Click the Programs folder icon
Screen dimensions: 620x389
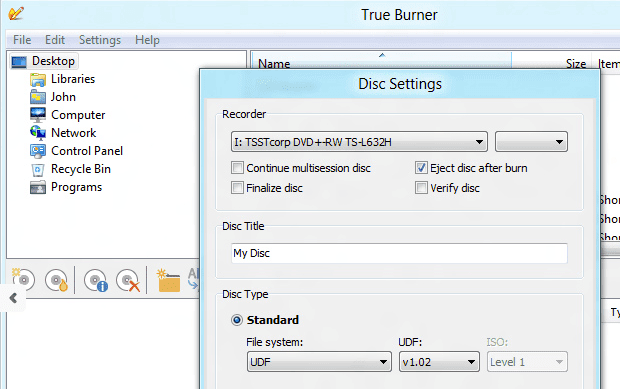tap(38, 187)
